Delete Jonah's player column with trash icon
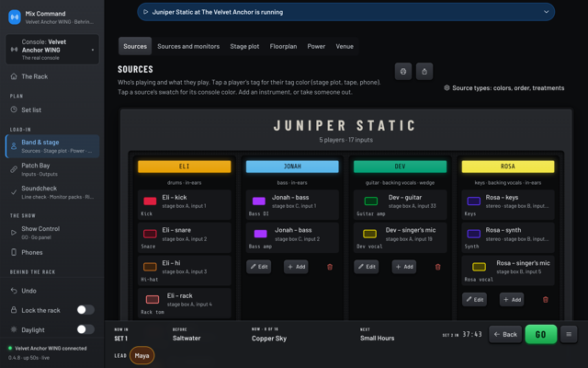The height and width of the screenshot is (368, 588). click(x=330, y=267)
